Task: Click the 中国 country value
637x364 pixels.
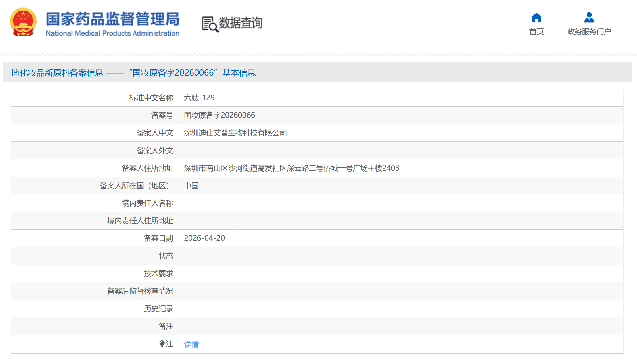Action: click(191, 186)
